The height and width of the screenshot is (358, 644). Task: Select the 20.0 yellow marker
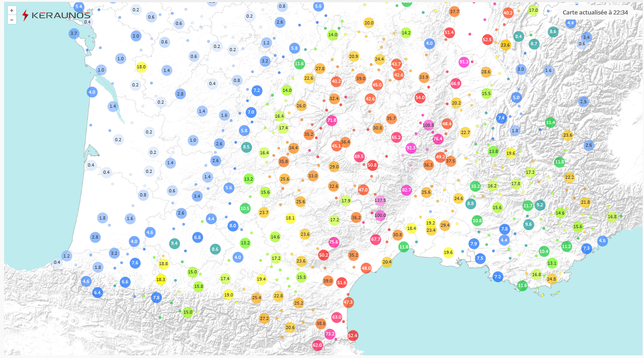coord(369,23)
